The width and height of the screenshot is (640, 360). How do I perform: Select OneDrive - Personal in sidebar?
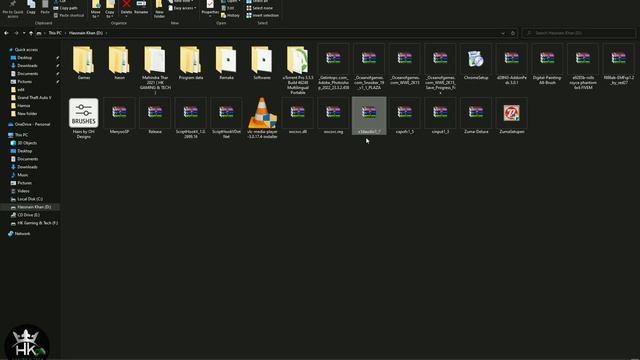(32, 124)
